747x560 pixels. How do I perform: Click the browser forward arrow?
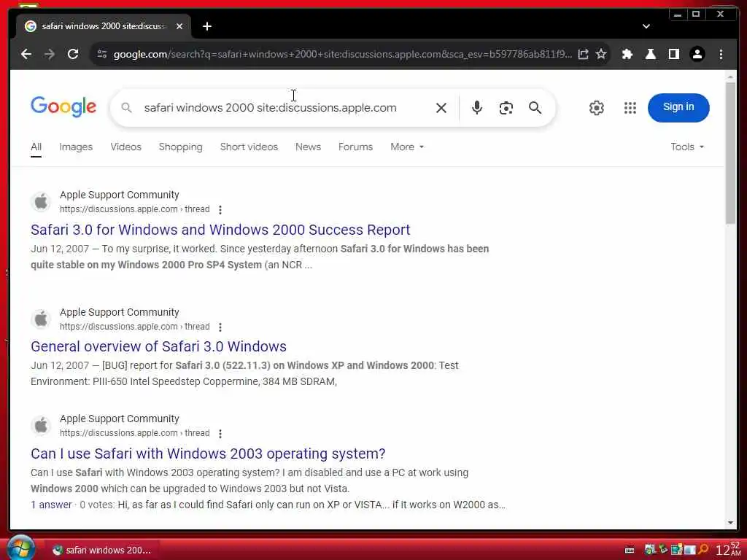pyautogui.click(x=50, y=54)
